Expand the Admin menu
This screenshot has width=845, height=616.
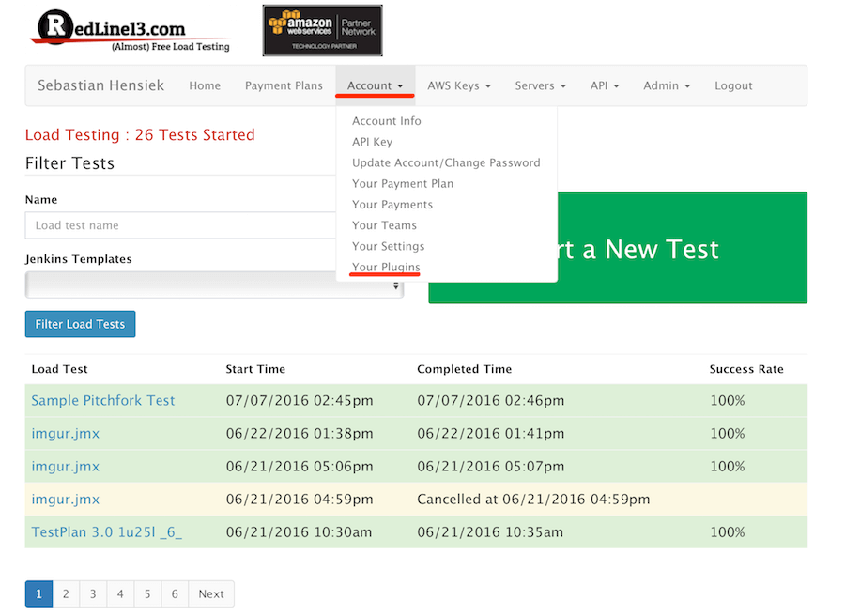[x=666, y=85]
